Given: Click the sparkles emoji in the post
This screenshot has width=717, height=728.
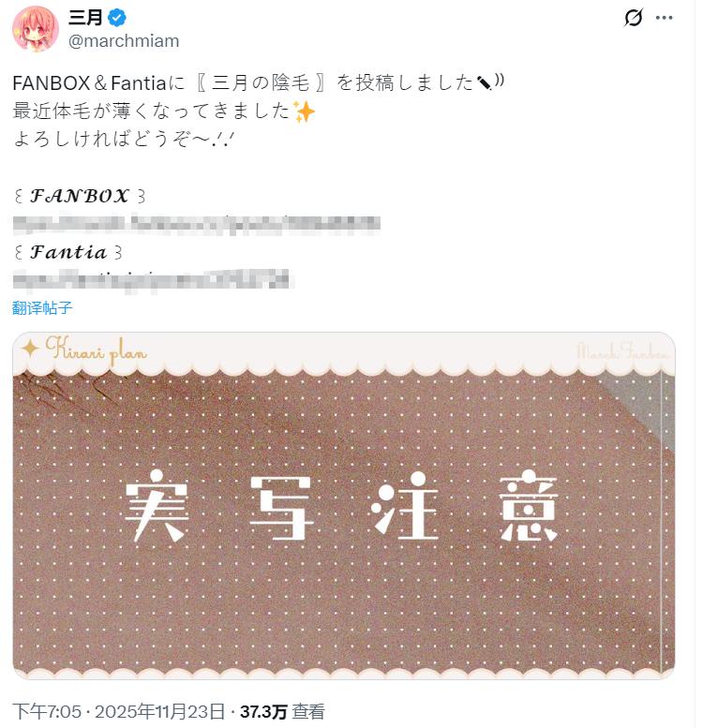Looking at the screenshot, I should 304,111.
